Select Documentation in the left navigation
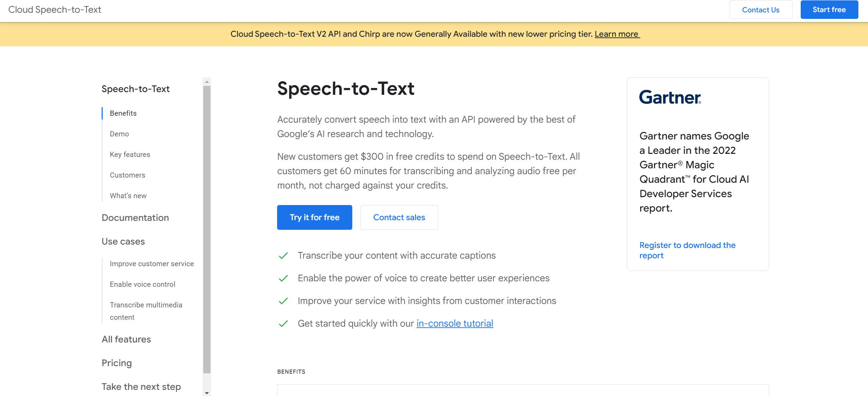Screen dimensions: 868x396 [135, 218]
